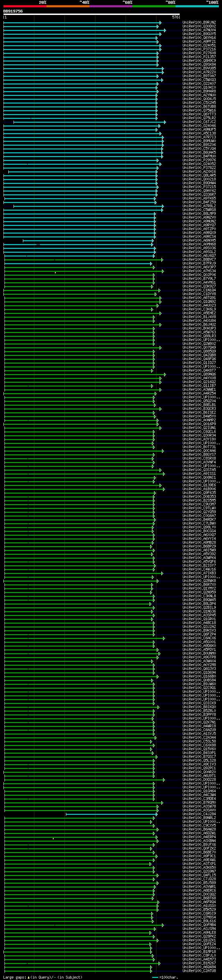Viewport: 222px width, 980px height.
Task: Select hit UniRef100_B8BVC7
Action: [x=199, y=259]
